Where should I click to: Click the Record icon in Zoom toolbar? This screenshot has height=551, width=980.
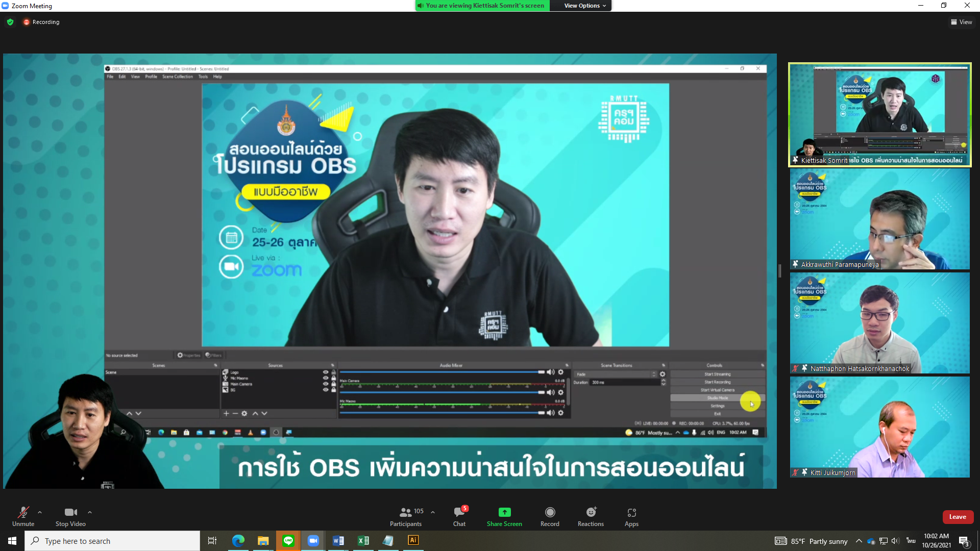(550, 512)
